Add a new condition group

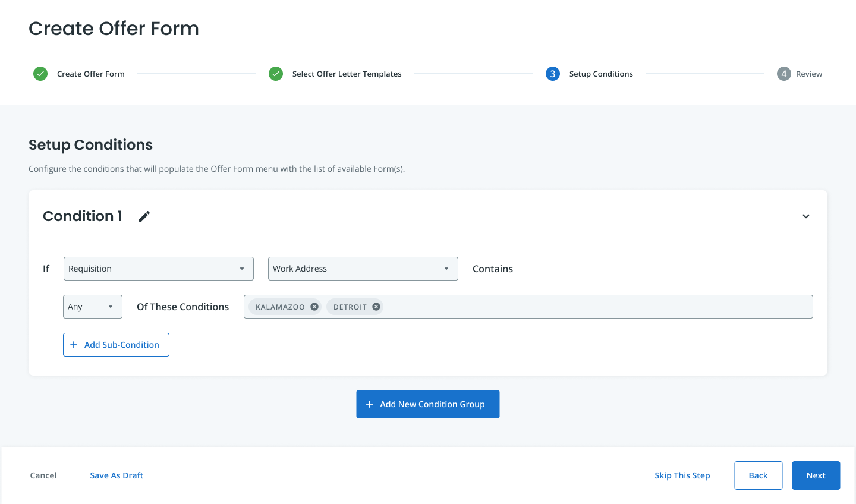click(427, 404)
